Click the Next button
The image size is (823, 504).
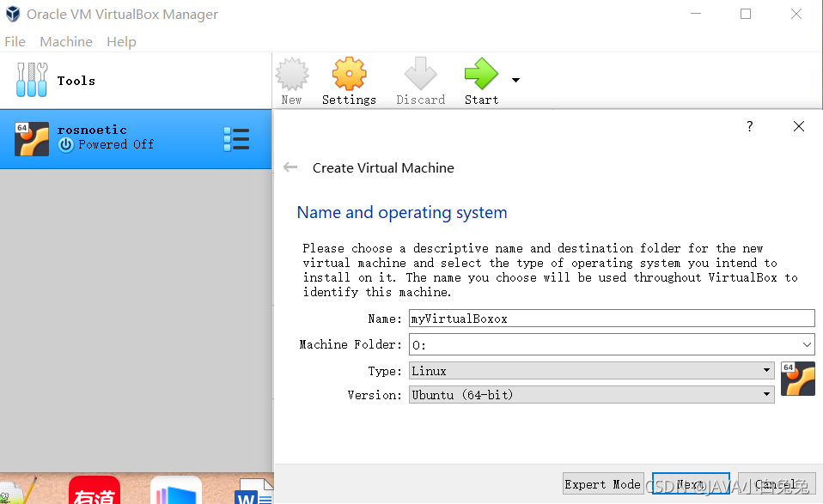[691, 484]
